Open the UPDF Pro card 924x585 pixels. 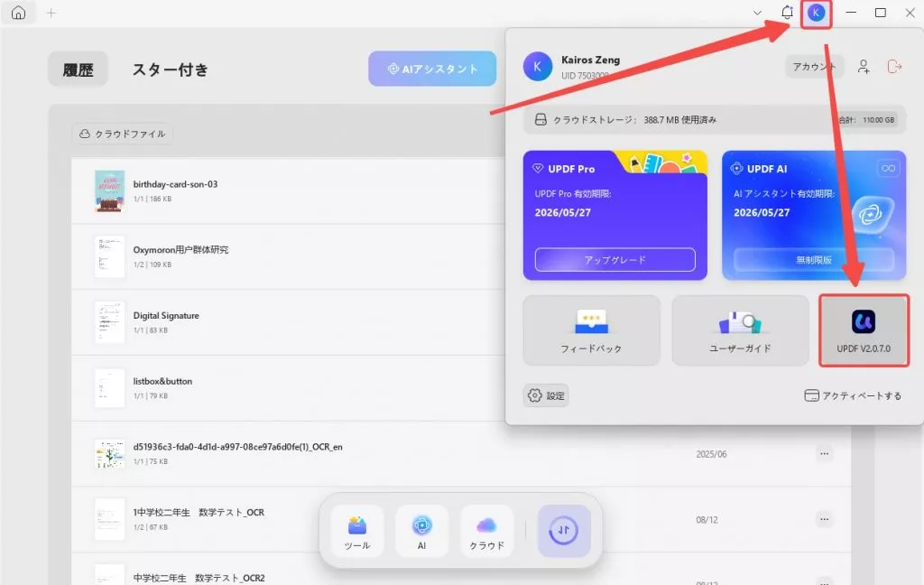tap(614, 215)
